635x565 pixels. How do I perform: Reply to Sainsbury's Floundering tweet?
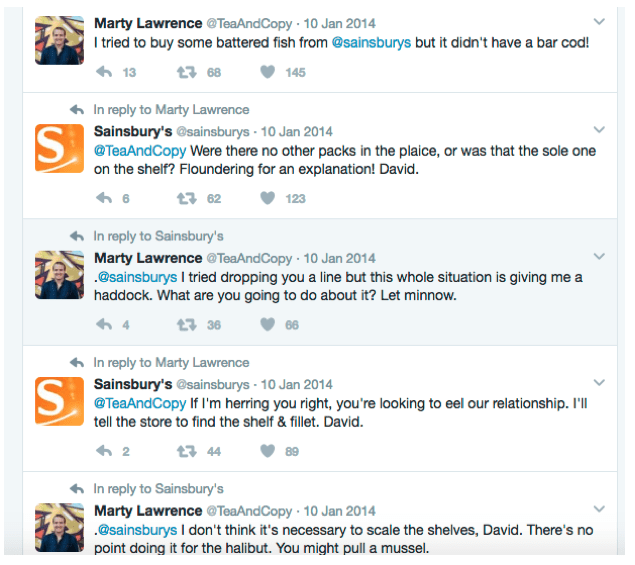(104, 198)
